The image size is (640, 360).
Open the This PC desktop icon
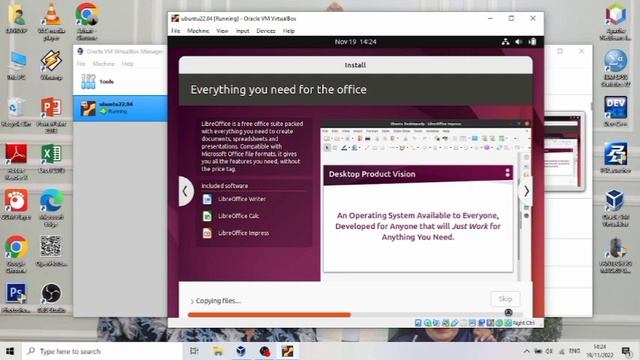point(16,64)
